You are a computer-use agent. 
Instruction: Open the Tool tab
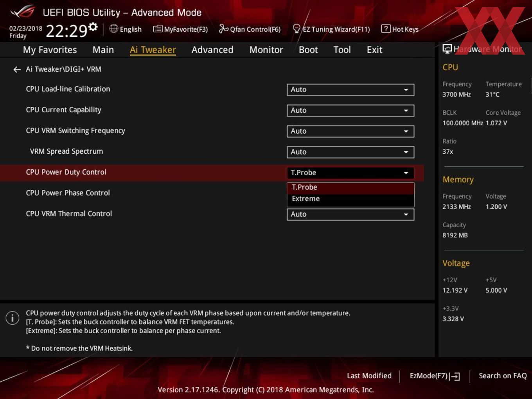click(x=342, y=50)
